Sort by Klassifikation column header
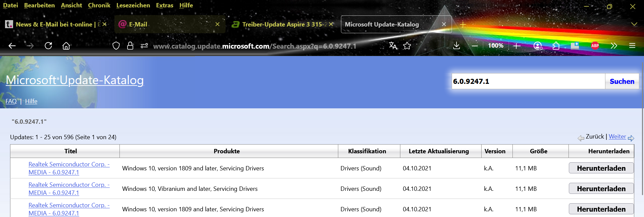 click(x=367, y=151)
